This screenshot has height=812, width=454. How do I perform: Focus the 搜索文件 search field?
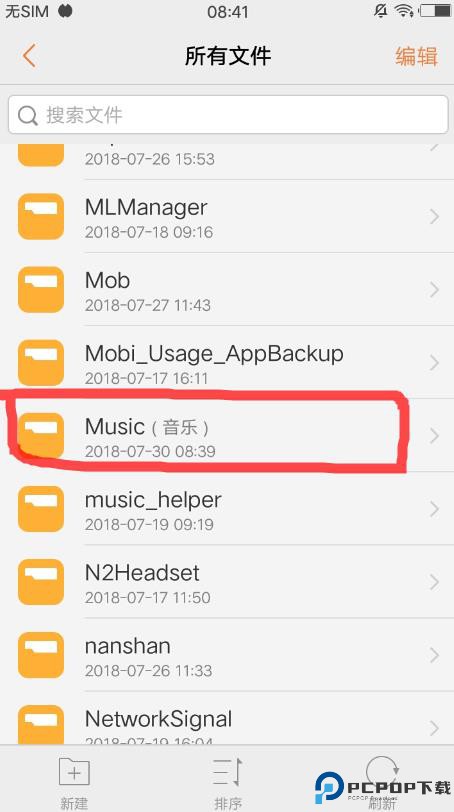click(228, 115)
